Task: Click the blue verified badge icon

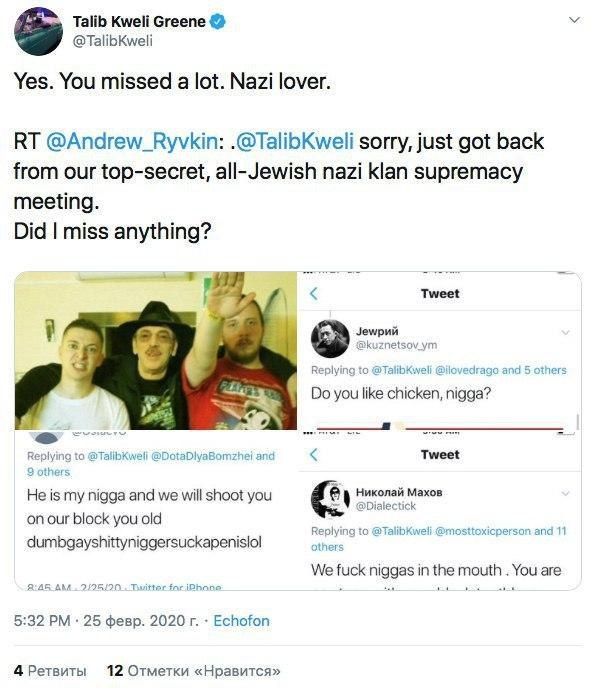Action: 217,21
